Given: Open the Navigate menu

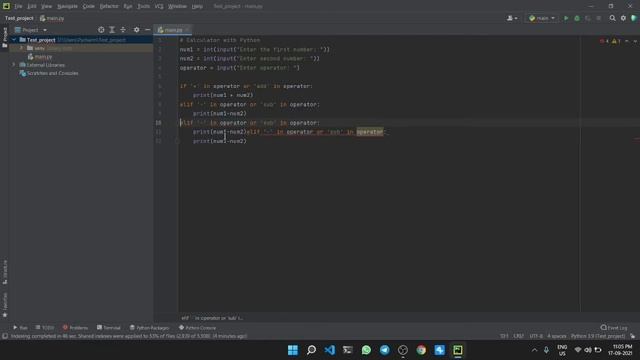Looking at the screenshot, I should tap(67, 6).
